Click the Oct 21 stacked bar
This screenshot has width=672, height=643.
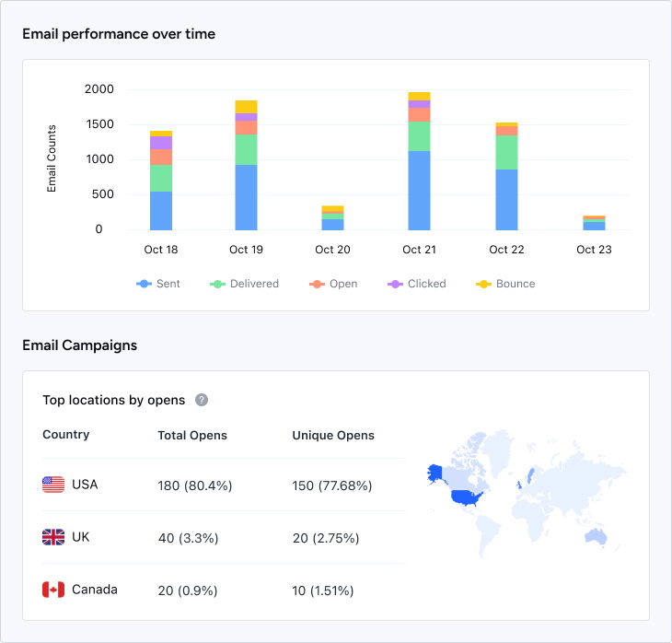pos(420,161)
